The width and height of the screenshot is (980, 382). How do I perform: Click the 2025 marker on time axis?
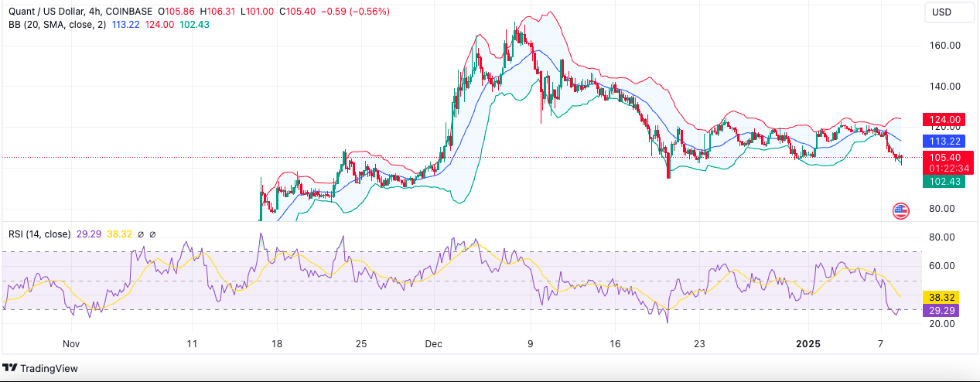pyautogui.click(x=809, y=343)
